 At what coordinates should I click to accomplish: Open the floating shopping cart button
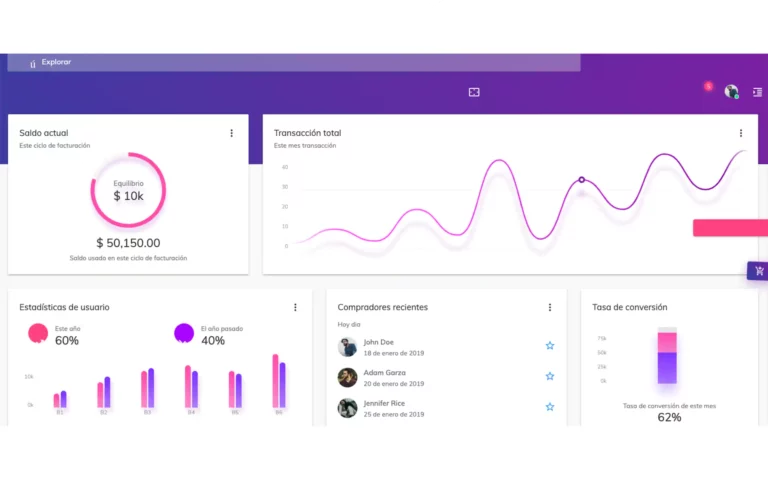point(758,271)
